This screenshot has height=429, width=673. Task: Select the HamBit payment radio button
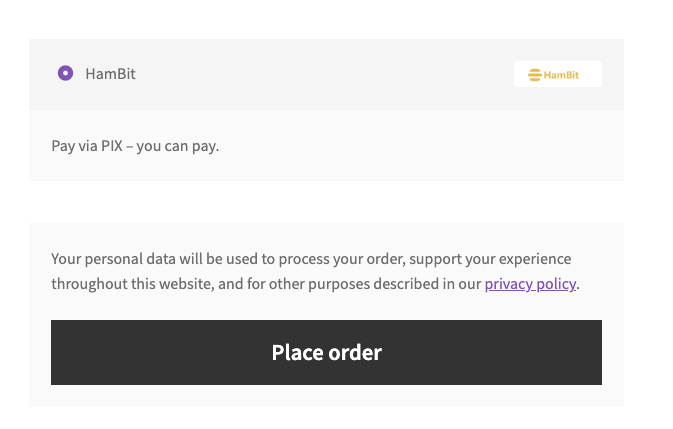tap(65, 73)
